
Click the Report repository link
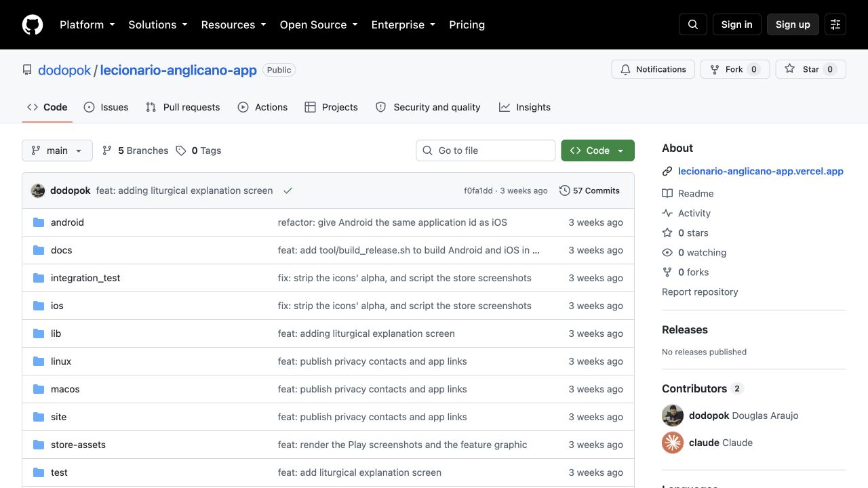coord(700,291)
